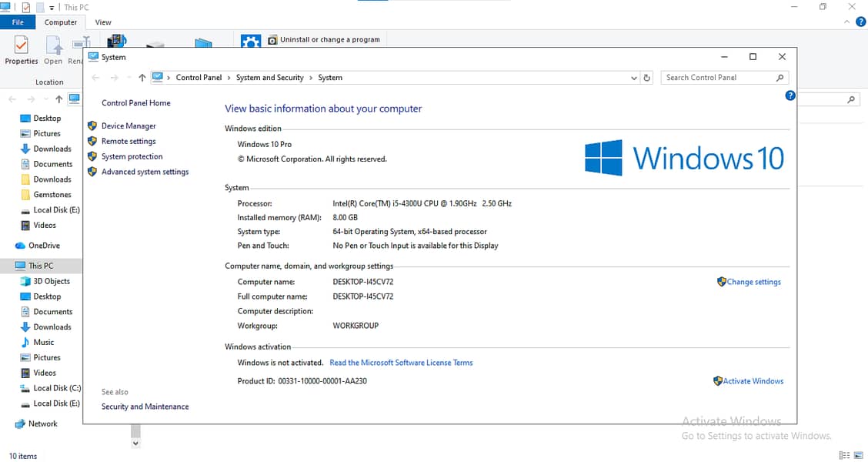
Task: Switch Explorer to details view icon
Action: pos(844,455)
